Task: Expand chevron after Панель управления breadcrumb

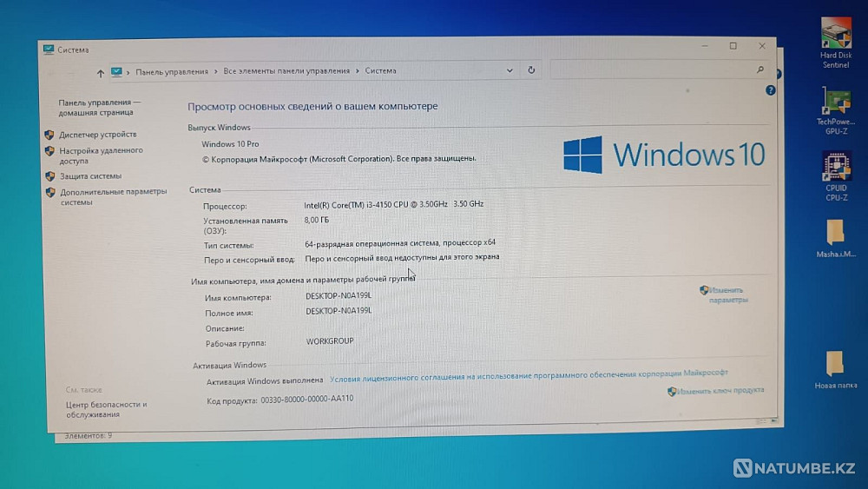Action: coord(215,71)
